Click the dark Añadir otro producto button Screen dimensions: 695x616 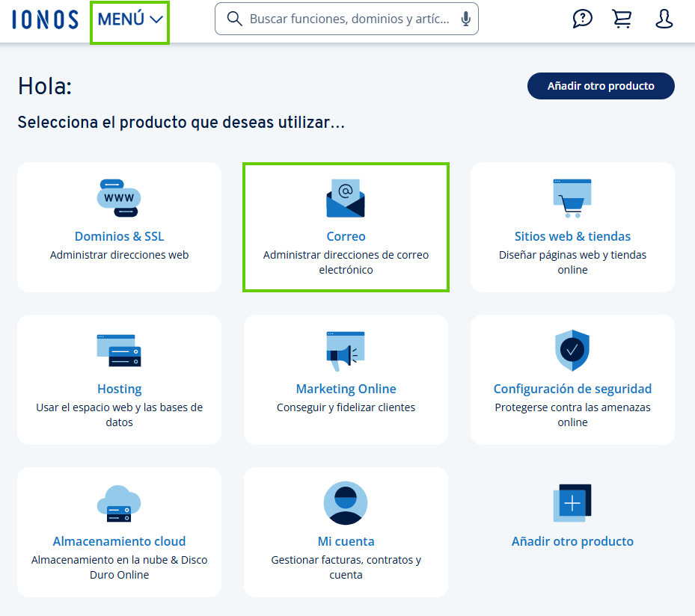601,86
